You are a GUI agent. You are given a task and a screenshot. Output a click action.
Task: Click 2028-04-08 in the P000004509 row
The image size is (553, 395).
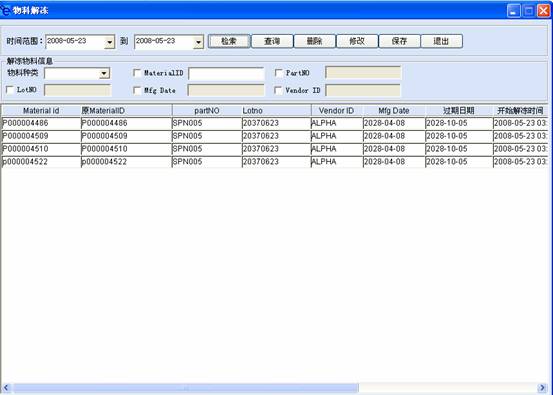pos(394,136)
